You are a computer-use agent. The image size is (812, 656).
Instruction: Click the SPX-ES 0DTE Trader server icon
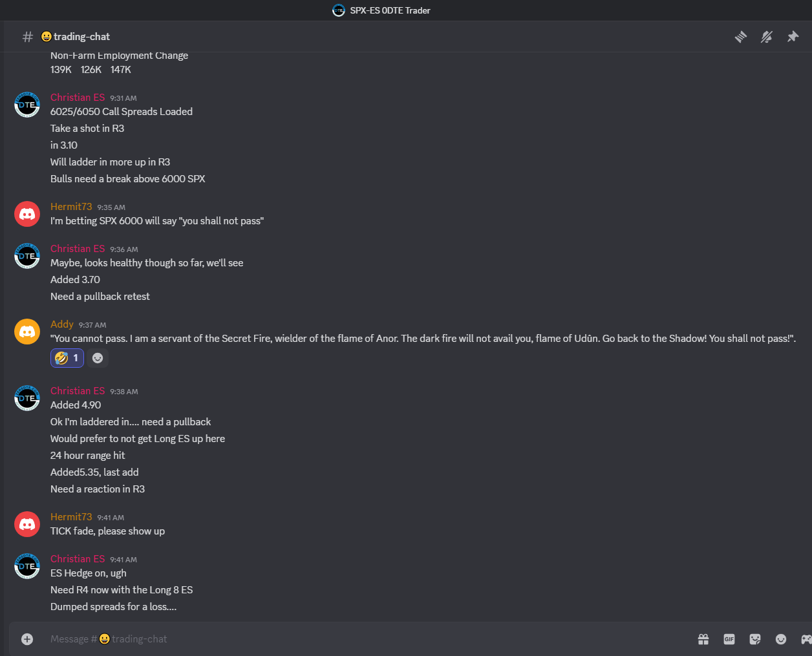(339, 10)
